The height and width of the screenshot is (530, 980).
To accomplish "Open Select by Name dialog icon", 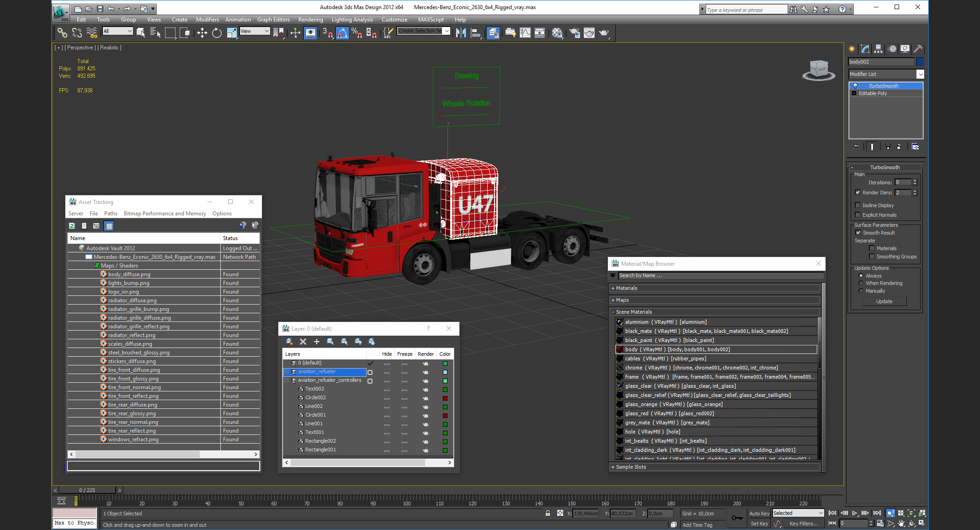I will coord(155,32).
